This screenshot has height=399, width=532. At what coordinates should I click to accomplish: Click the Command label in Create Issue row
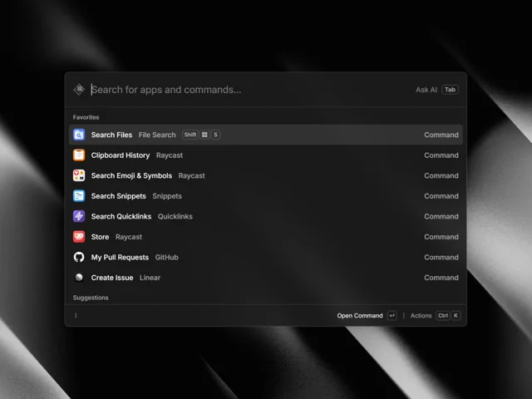441,278
